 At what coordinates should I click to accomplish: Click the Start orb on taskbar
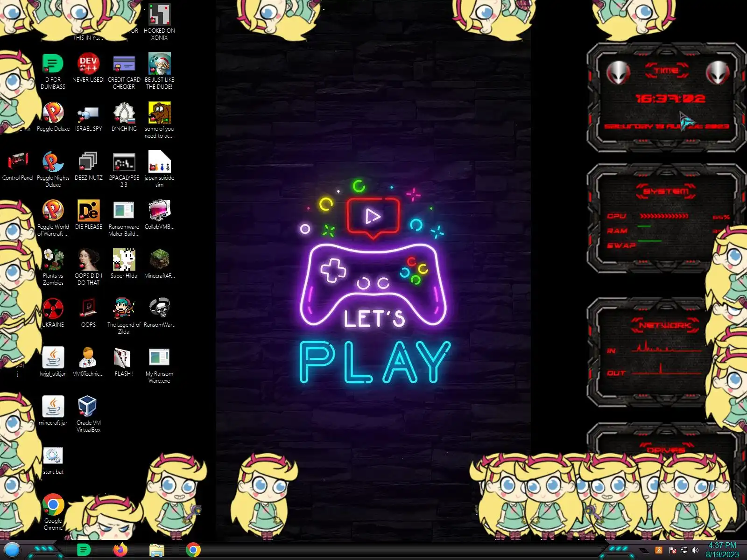(12, 550)
